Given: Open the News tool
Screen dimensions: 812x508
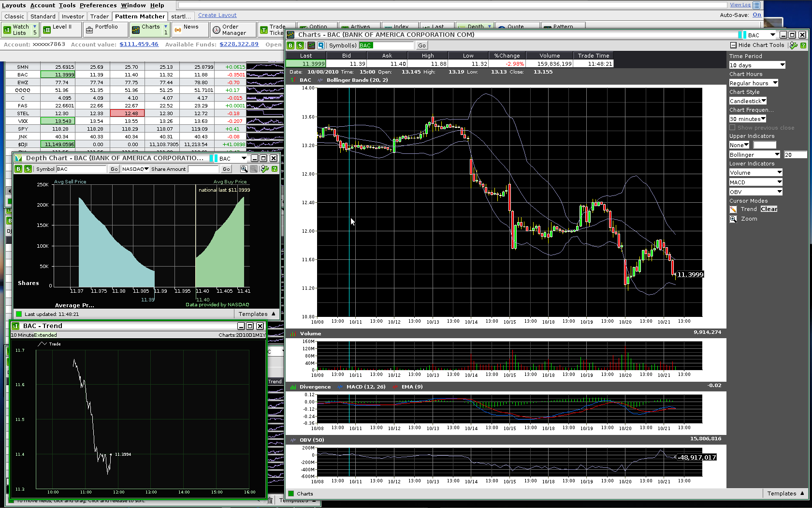Looking at the screenshot, I should [190, 30].
